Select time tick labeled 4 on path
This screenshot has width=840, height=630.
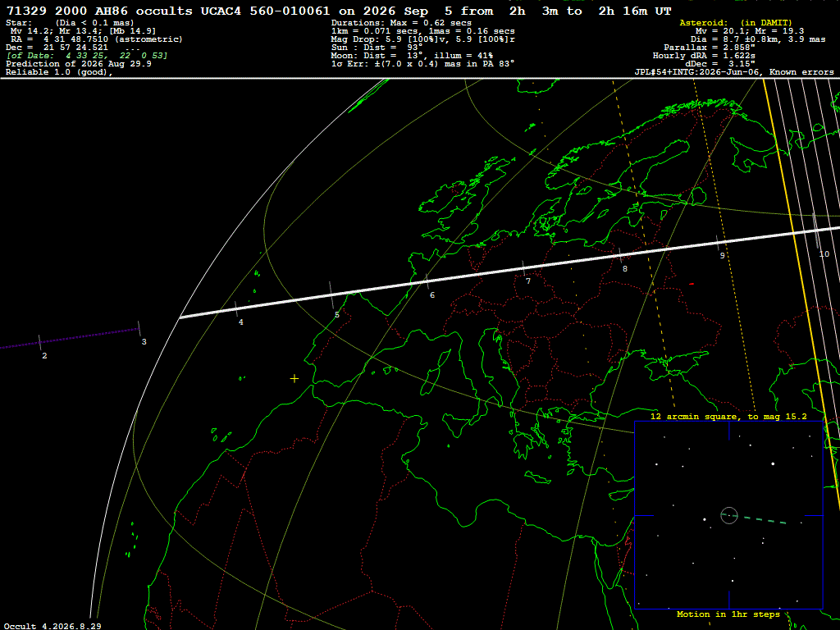(x=236, y=309)
